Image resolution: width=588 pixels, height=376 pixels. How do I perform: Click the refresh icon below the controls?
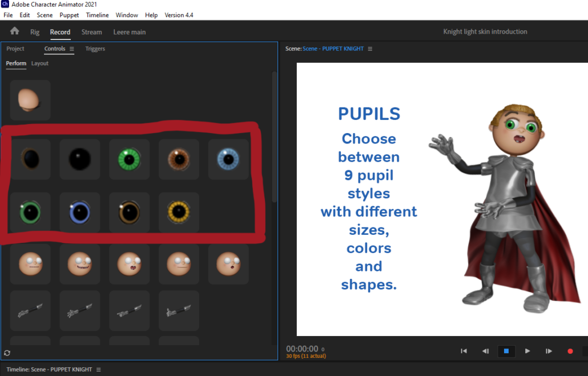(x=7, y=353)
